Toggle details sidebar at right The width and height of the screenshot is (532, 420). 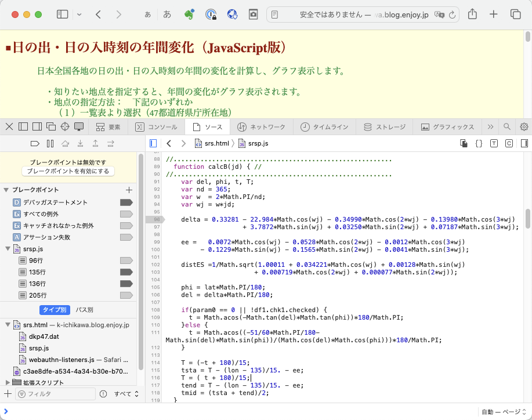(524, 143)
